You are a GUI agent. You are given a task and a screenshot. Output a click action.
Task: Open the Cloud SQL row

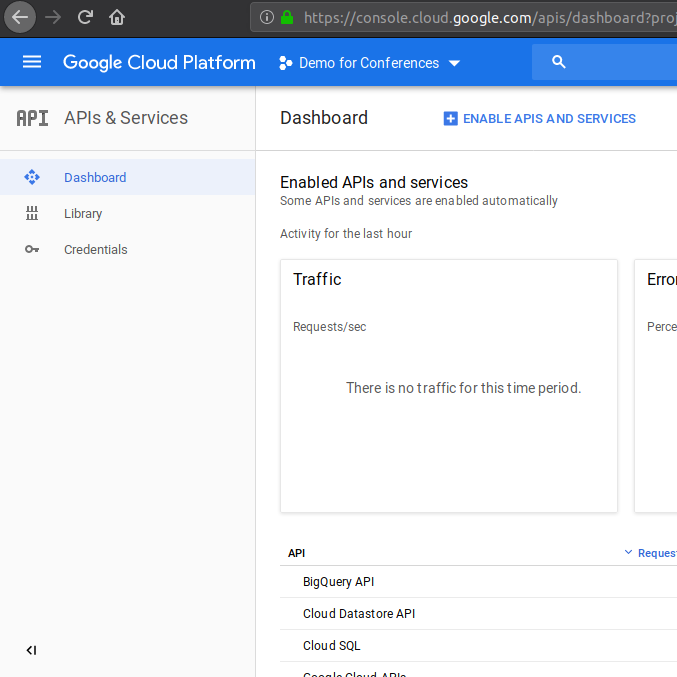(478, 645)
